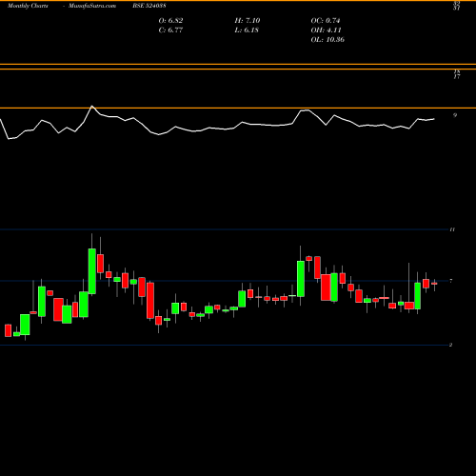
Task: Click the indicator axis label "9"
Action: coord(455,115)
